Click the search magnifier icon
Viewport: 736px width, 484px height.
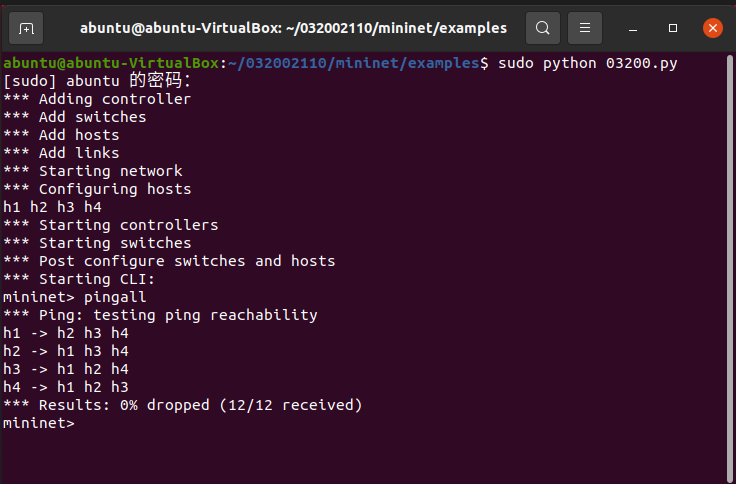coord(542,27)
